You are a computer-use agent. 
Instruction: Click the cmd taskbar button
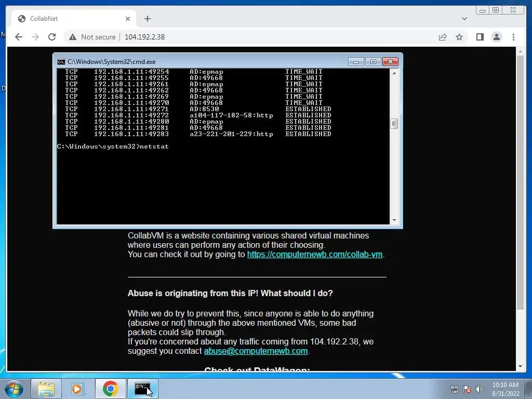(x=142, y=389)
